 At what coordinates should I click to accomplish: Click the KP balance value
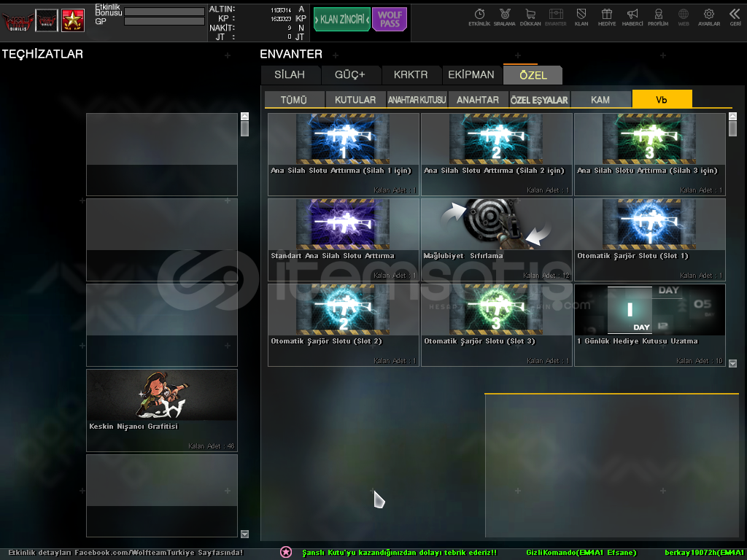tap(281, 19)
